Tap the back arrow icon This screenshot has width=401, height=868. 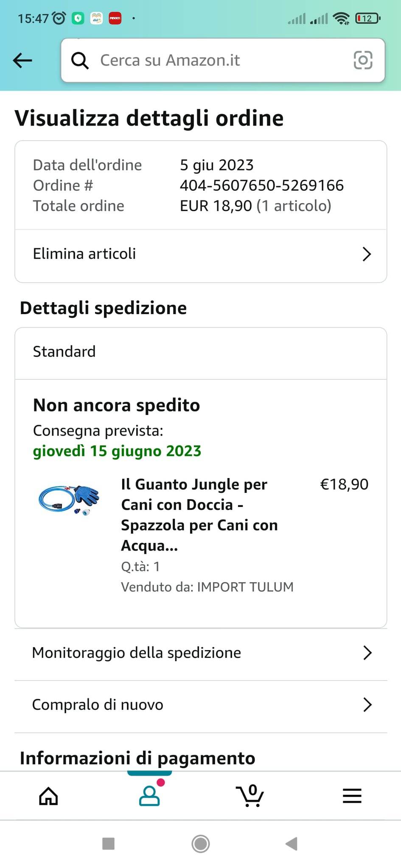pyautogui.click(x=22, y=60)
